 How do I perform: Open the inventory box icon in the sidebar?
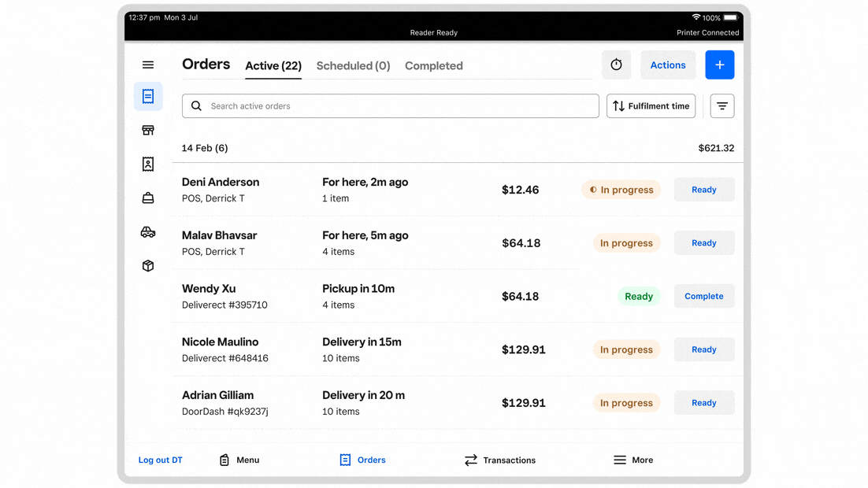coord(148,266)
